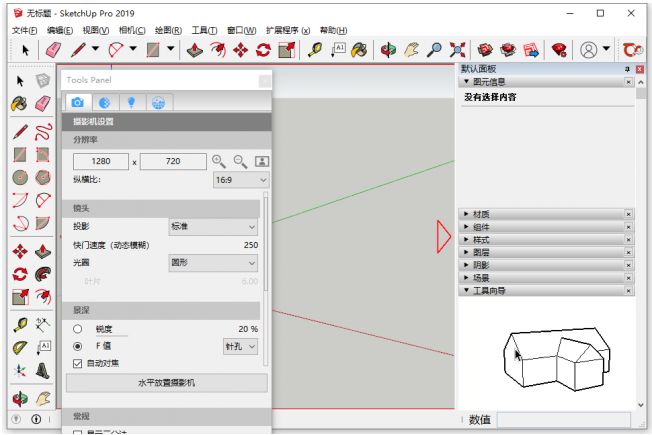Select the Paint Bucket tool in top toolbar
The width and height of the screenshot is (652, 435).
pyautogui.click(x=359, y=50)
